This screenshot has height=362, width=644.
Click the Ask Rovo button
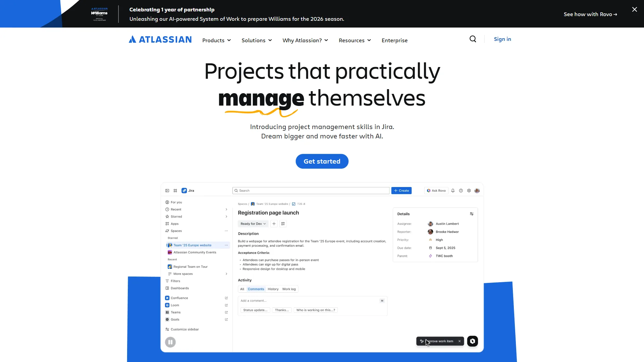click(436, 191)
